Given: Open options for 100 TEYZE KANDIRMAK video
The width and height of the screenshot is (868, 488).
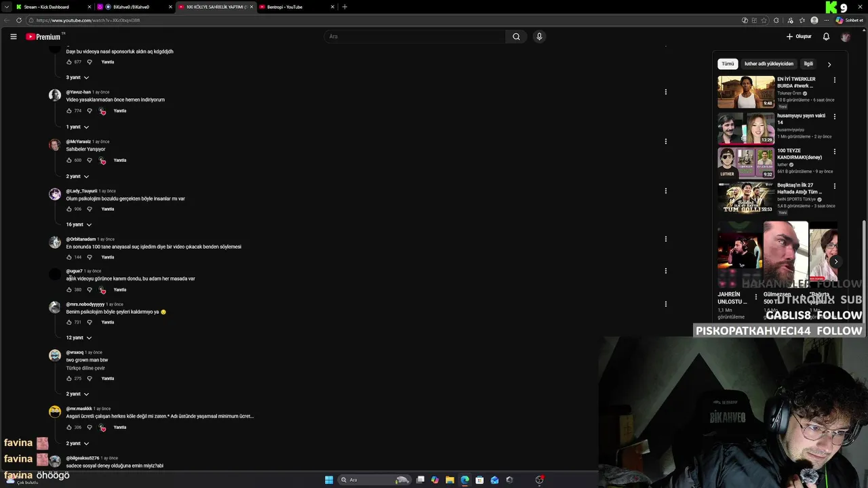Looking at the screenshot, I should click(x=834, y=152).
